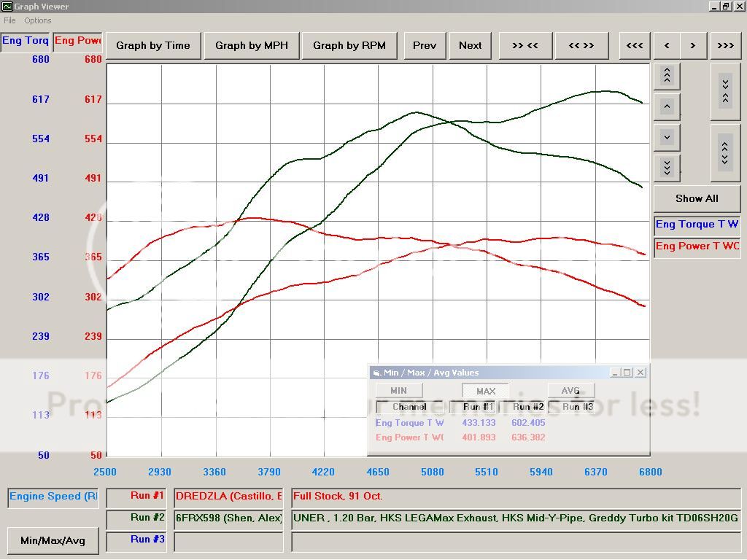Toggle the Eng Power T WC channel

pyautogui.click(x=697, y=246)
